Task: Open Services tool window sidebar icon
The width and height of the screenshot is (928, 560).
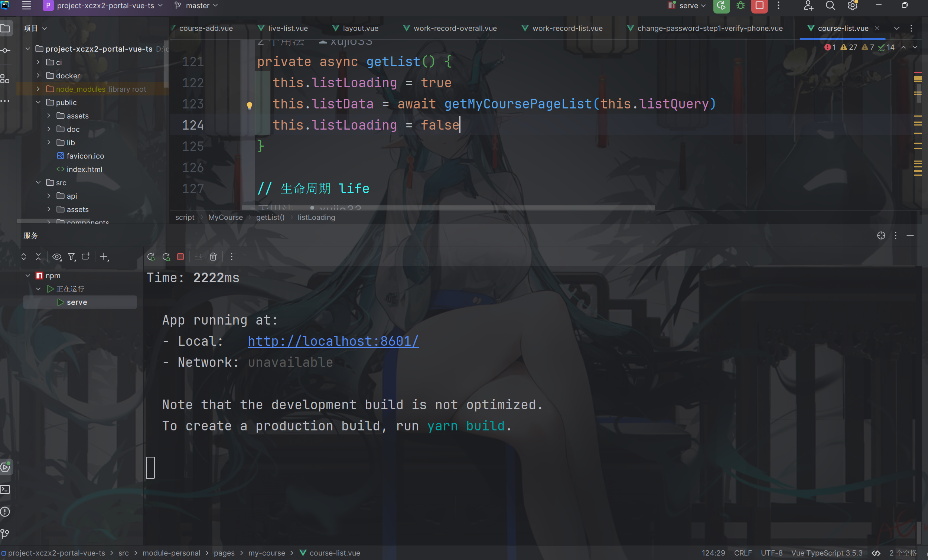Action: (x=6, y=467)
